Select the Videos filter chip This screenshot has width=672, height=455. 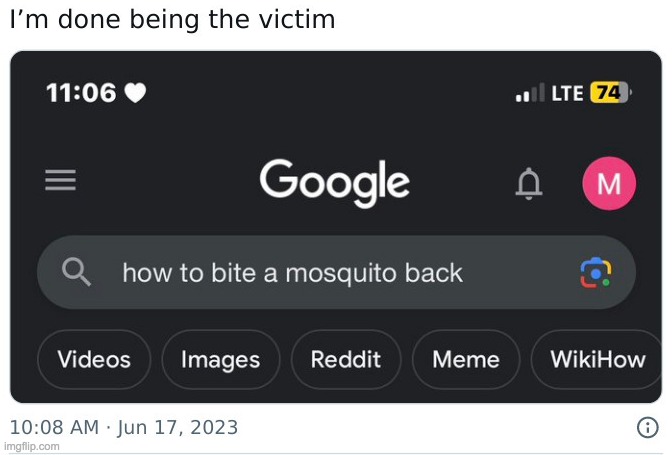[x=94, y=360]
